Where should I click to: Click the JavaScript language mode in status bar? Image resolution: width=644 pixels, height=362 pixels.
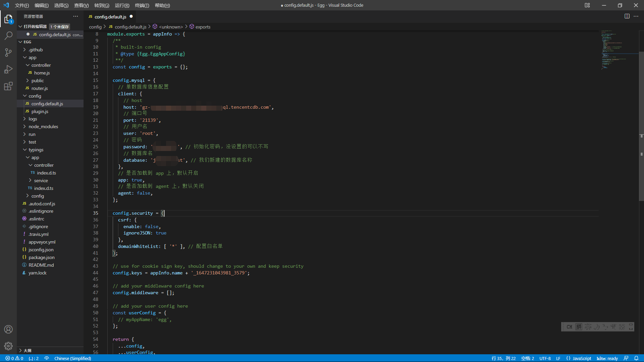click(582, 358)
